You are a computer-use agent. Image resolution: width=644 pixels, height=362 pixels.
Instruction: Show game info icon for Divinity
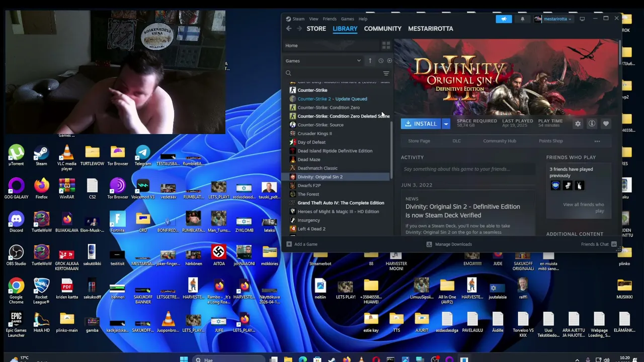(x=592, y=124)
